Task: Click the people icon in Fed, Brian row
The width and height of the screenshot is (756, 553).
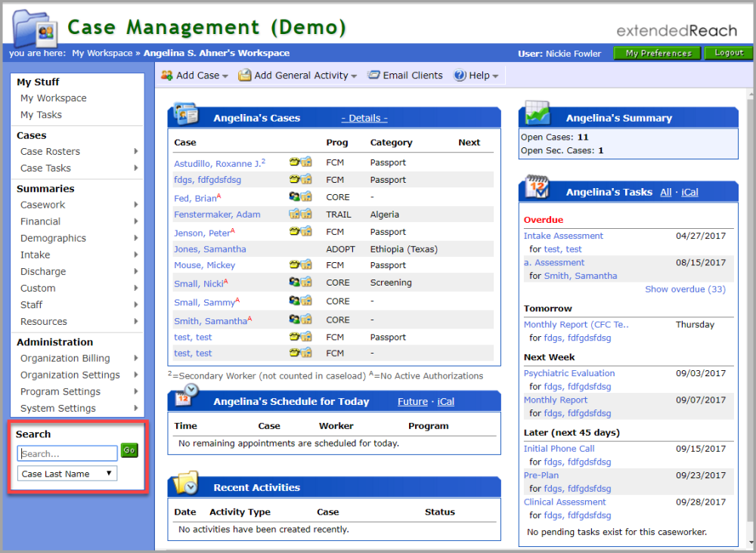Action: point(294,196)
